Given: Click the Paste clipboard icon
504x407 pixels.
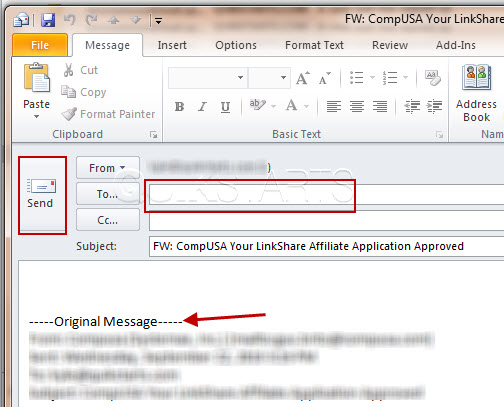Looking at the screenshot, I should coord(36,78).
